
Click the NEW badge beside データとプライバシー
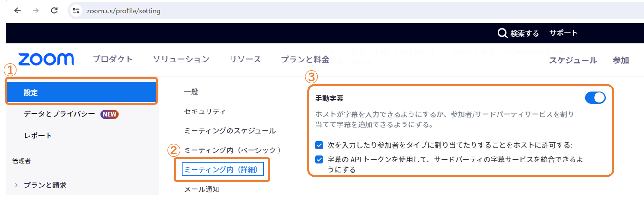tap(109, 114)
